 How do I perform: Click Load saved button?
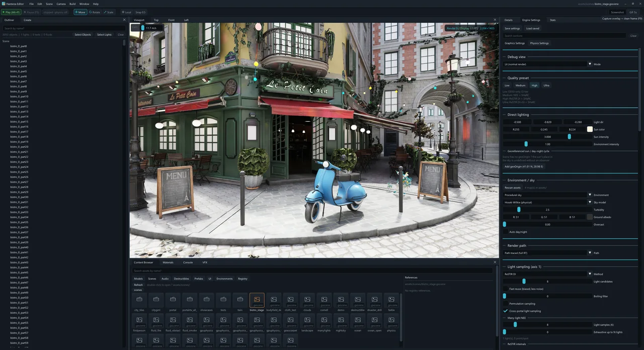coord(532,29)
